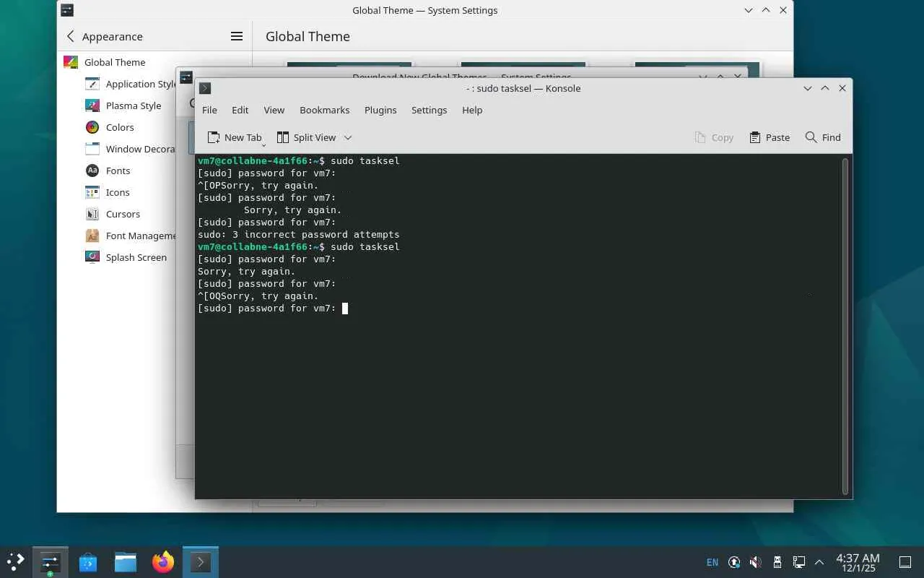Open the Bookmarks menu in Konsole

[x=324, y=110]
